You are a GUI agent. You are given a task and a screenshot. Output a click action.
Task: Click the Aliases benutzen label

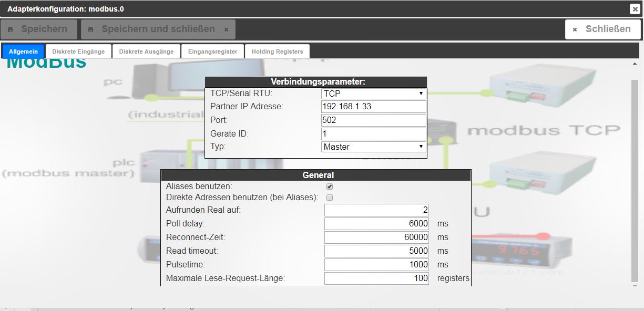click(x=199, y=186)
